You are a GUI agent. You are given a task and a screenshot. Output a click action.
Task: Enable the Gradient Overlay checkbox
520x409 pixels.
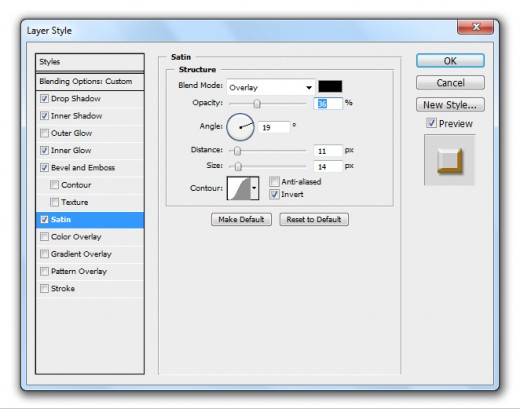pos(44,254)
